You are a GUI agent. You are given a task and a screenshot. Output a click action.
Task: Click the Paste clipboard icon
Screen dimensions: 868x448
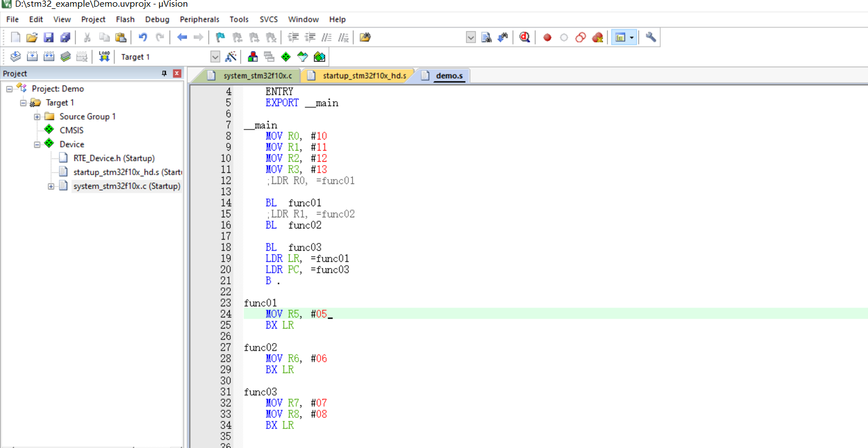121,37
